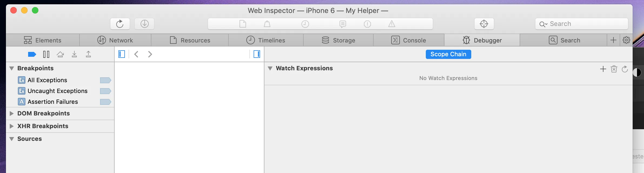This screenshot has height=173, width=644.
Task: Toggle the All Exceptions breakpoint
Action: click(x=105, y=80)
